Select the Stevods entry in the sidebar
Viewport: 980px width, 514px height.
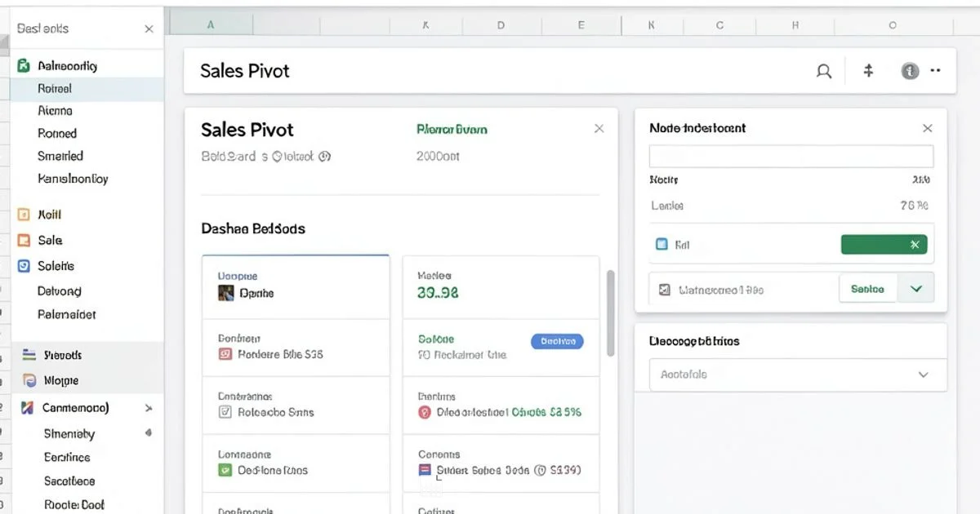[x=61, y=355]
